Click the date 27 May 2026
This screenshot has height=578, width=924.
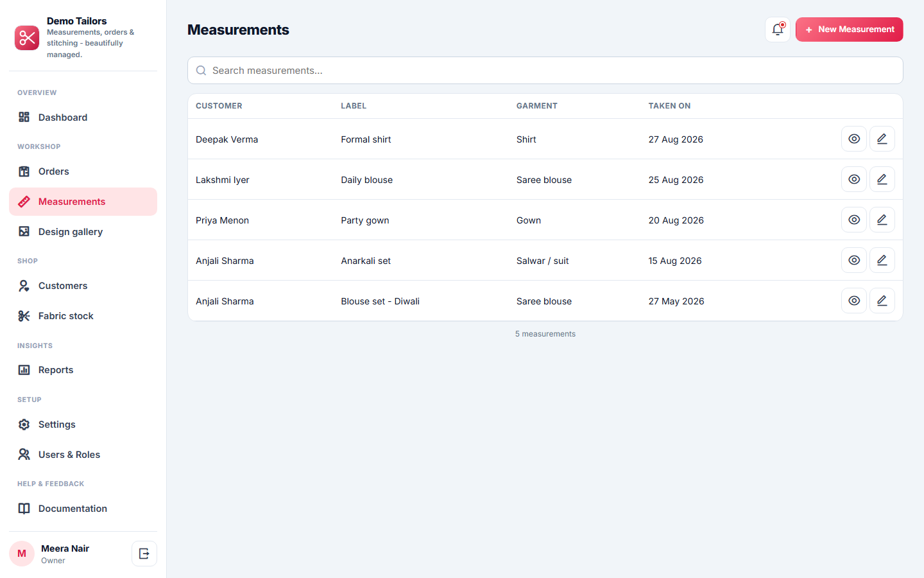676,301
